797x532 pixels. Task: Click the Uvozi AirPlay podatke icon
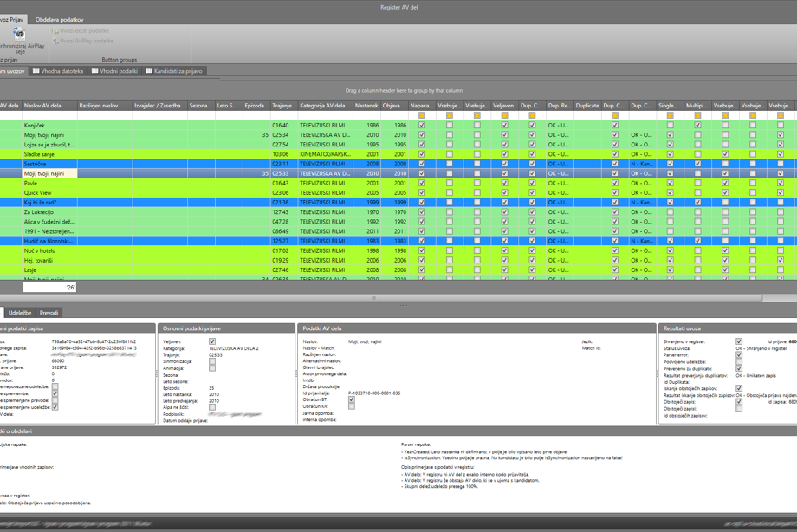tap(56, 42)
